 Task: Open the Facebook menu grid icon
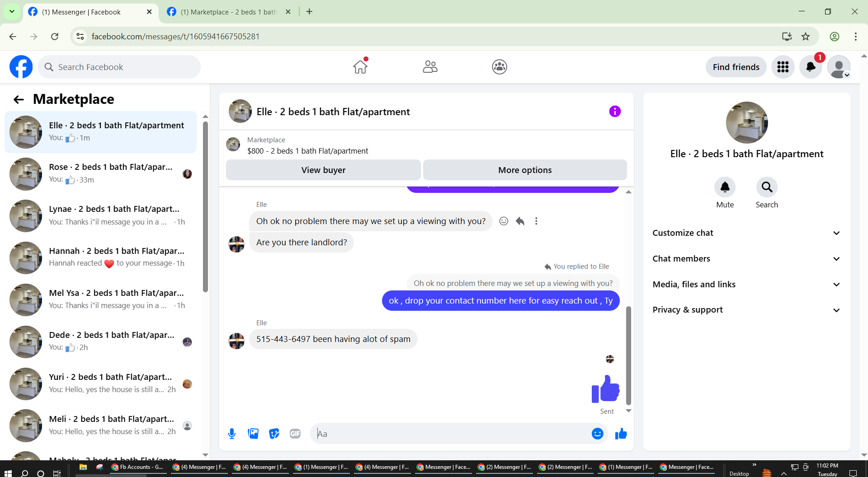coord(783,67)
